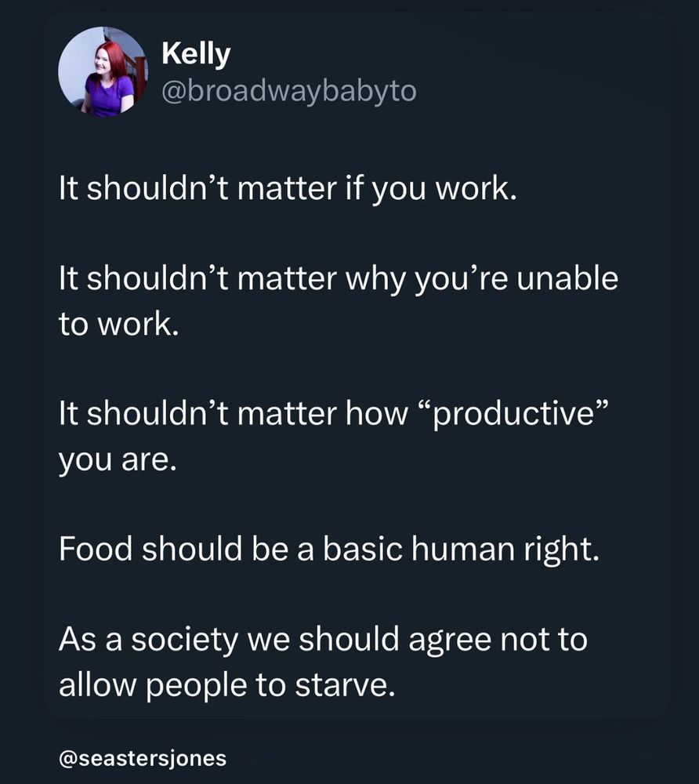The height and width of the screenshot is (784, 699).
Task: Select the line "It shouldn't matter if you work."
Action: (288, 189)
